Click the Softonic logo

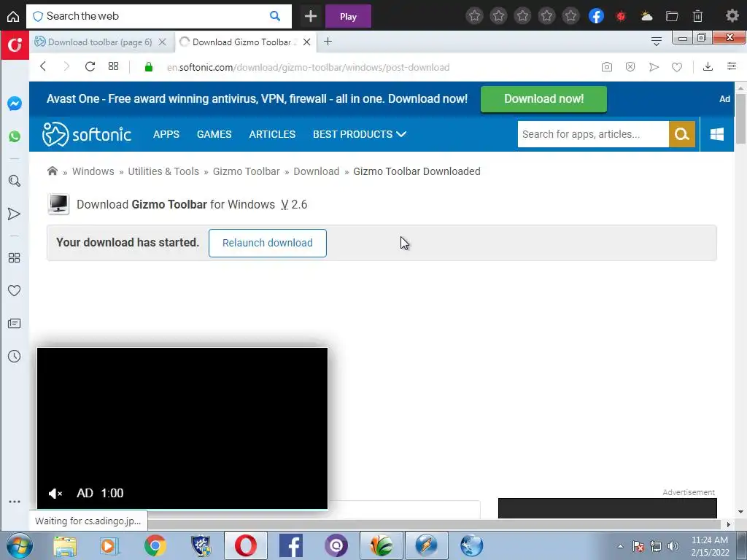tap(87, 134)
